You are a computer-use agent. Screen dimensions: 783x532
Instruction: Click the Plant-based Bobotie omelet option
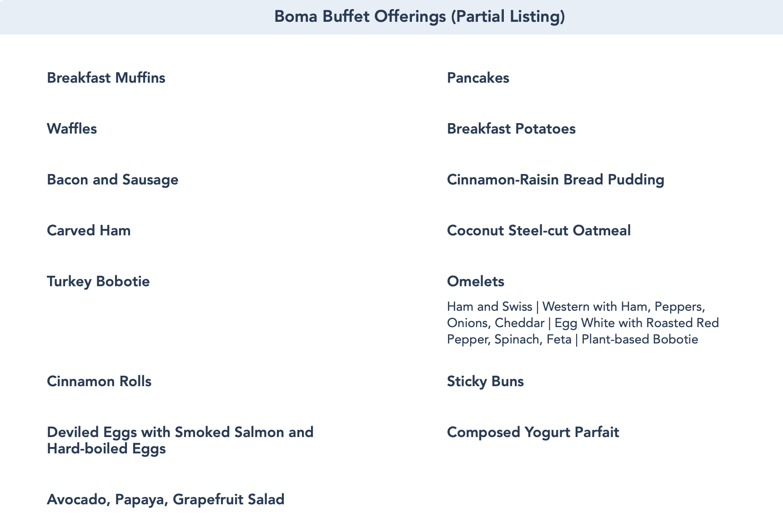point(639,339)
